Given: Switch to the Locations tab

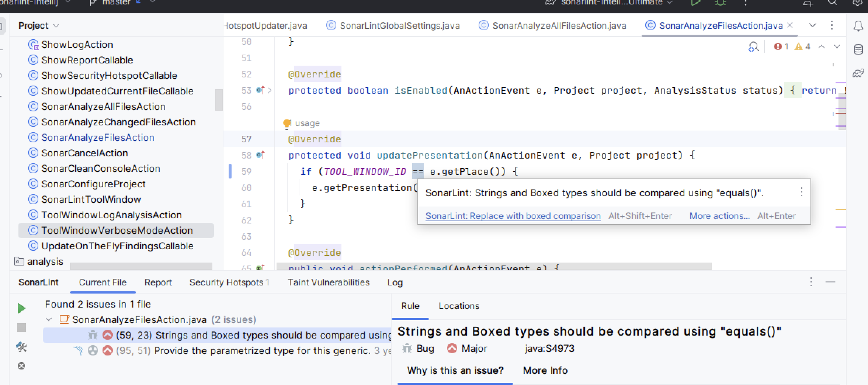Looking at the screenshot, I should (x=459, y=306).
